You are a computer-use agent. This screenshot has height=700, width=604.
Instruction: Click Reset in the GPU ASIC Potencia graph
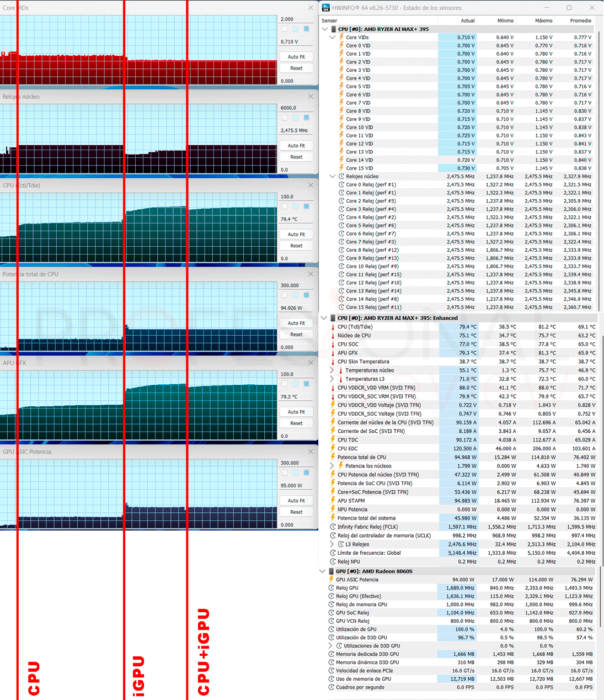297,512
